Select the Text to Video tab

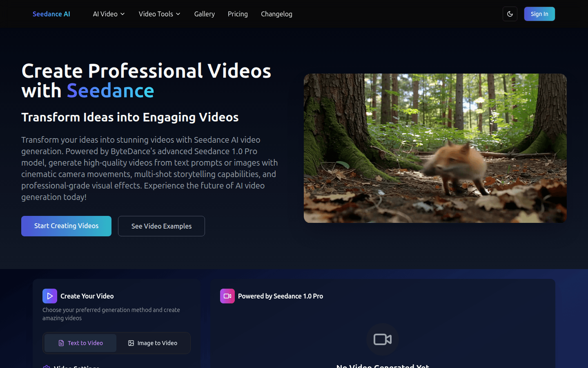click(x=80, y=343)
